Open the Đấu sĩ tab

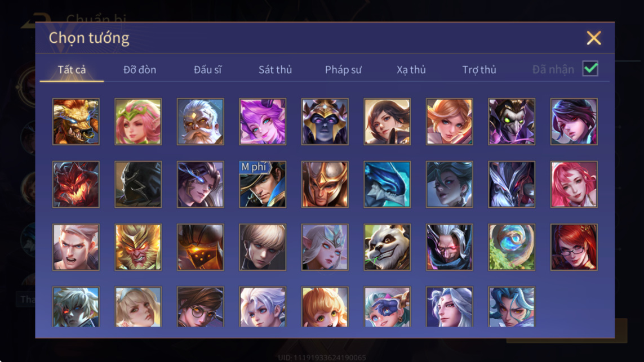point(207,70)
